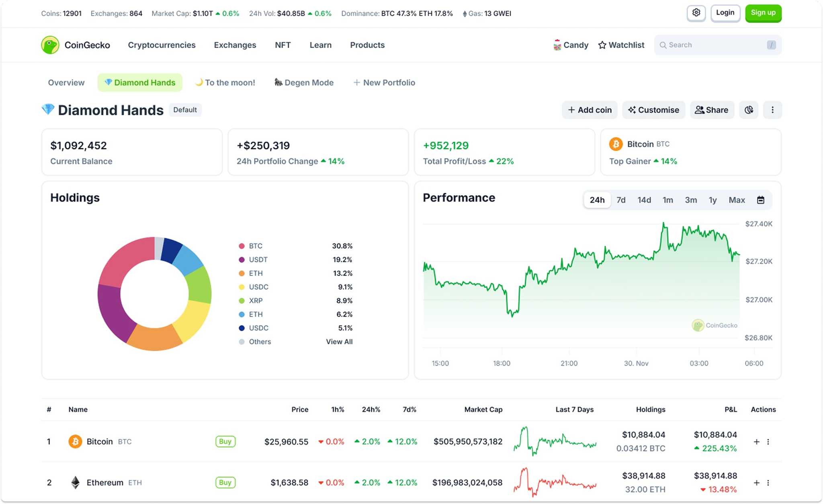Click the Customise button

click(x=654, y=110)
